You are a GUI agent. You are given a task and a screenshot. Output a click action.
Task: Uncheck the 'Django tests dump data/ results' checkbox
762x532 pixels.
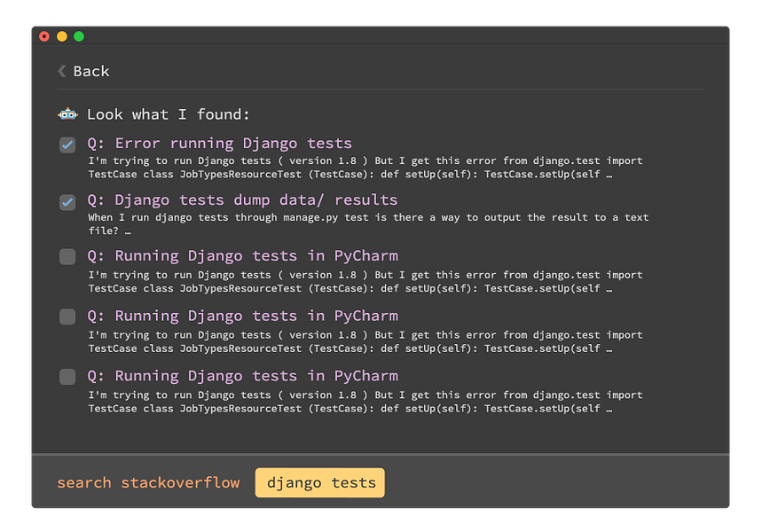(x=67, y=202)
